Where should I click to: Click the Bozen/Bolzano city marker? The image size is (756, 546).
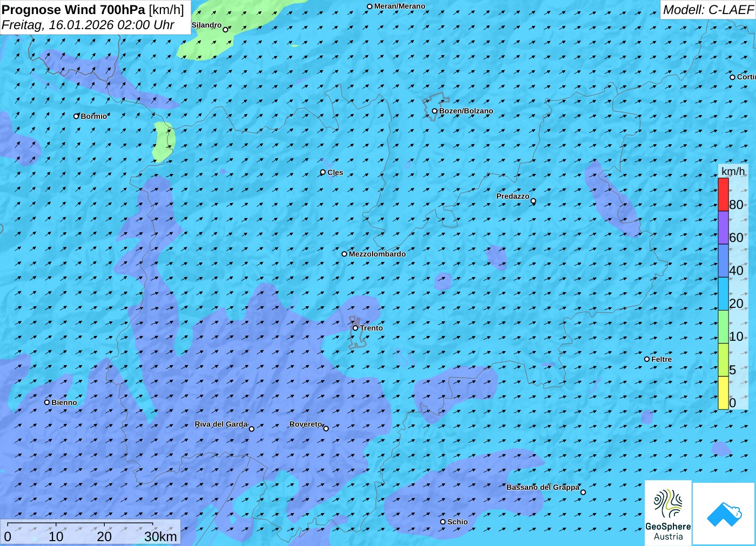434,111
